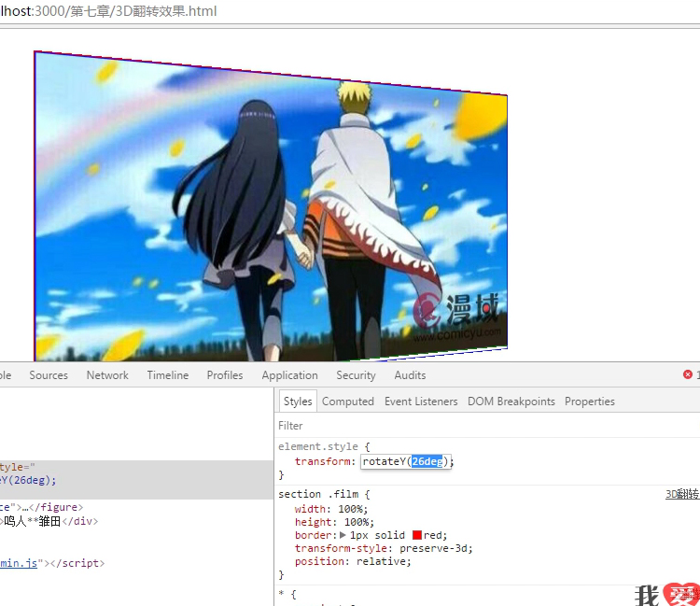Edit the rotateY(26deg) transform value field

(x=406, y=461)
